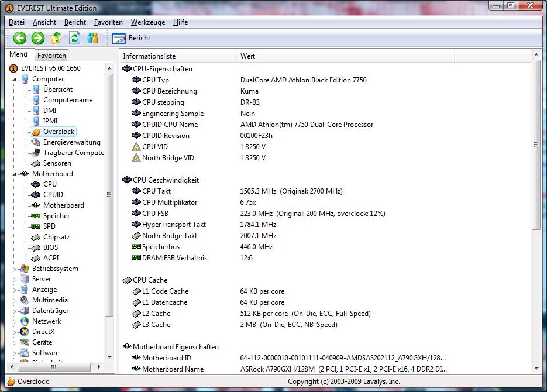547x392 pixels.
Task: Select the Übersicht icon in tree
Action: [36, 90]
